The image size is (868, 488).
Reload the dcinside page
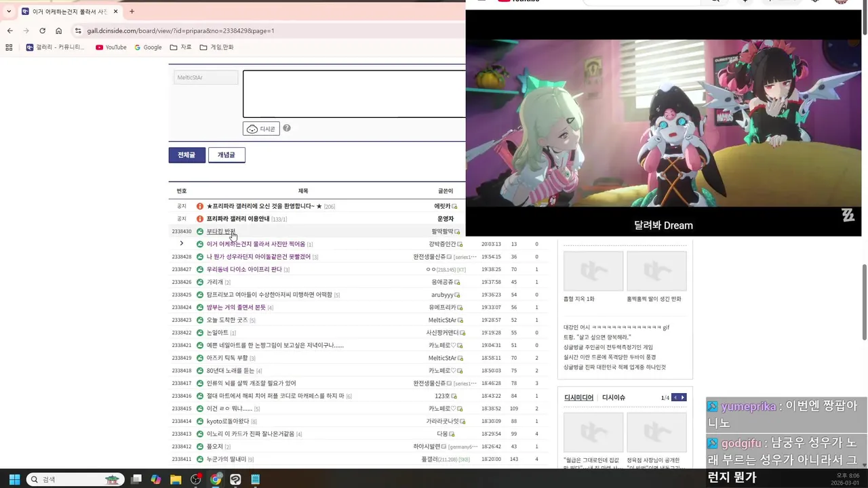click(42, 30)
